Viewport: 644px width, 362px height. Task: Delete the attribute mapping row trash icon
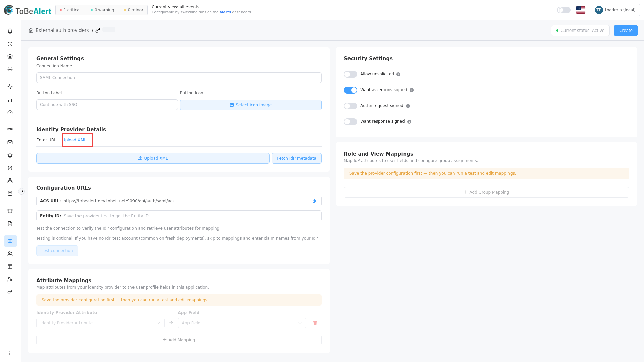tap(315, 323)
